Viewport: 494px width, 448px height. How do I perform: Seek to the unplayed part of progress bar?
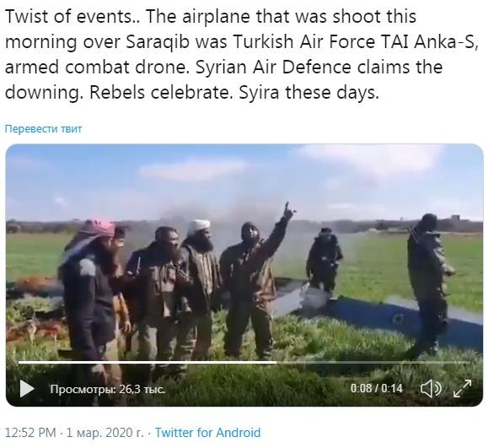[373, 363]
